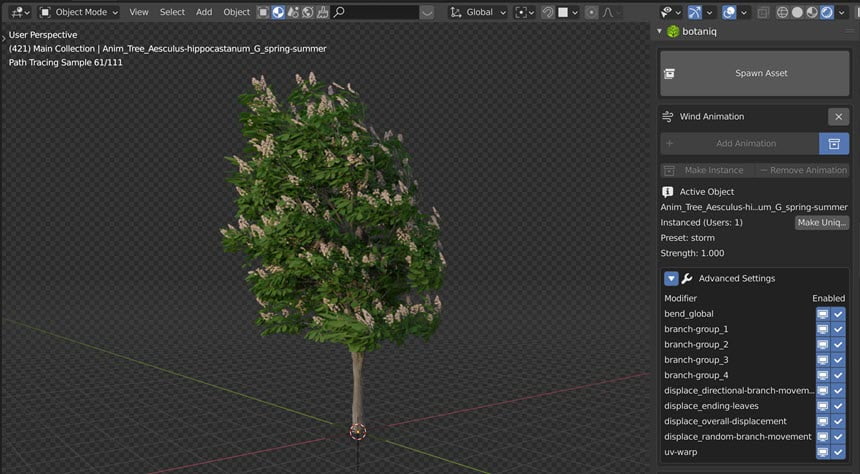Open the View menu
This screenshot has height=474, width=860.
(x=139, y=12)
